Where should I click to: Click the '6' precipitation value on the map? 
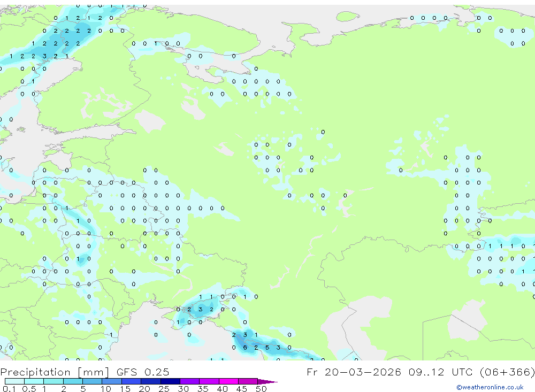(x=245, y=348)
